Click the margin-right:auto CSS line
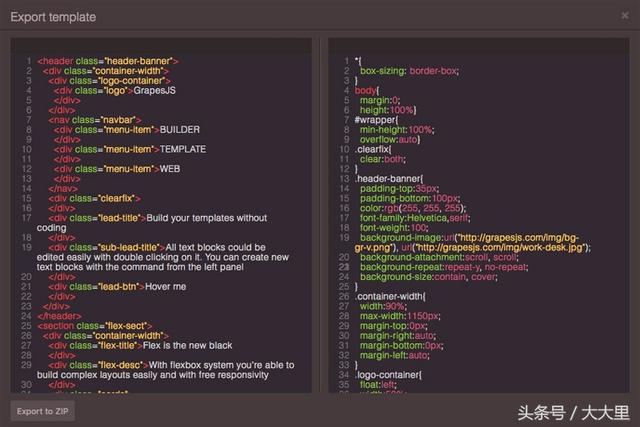Screen dimensions: 640x427 (398, 336)
